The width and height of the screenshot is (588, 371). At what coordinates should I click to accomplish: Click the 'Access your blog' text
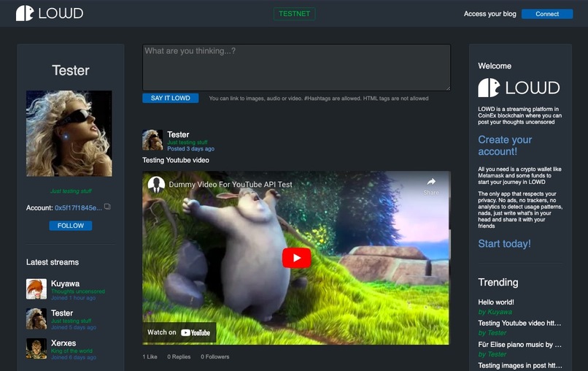(490, 14)
